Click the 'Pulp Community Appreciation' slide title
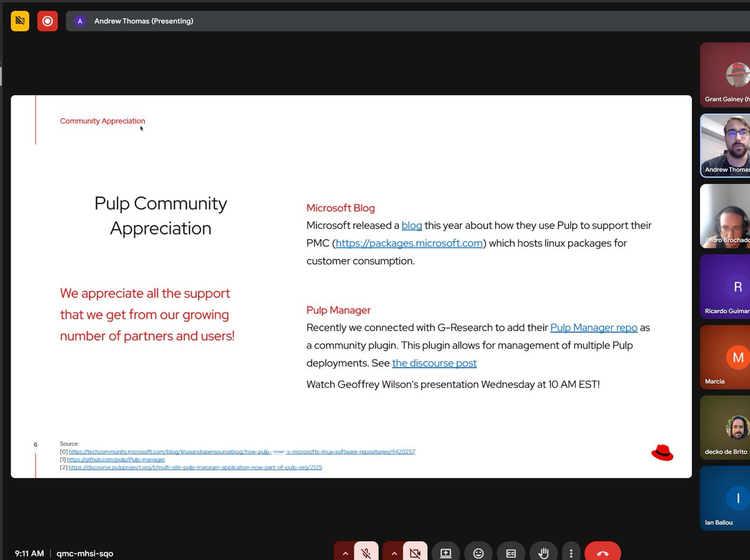The height and width of the screenshot is (560, 750). point(161,216)
